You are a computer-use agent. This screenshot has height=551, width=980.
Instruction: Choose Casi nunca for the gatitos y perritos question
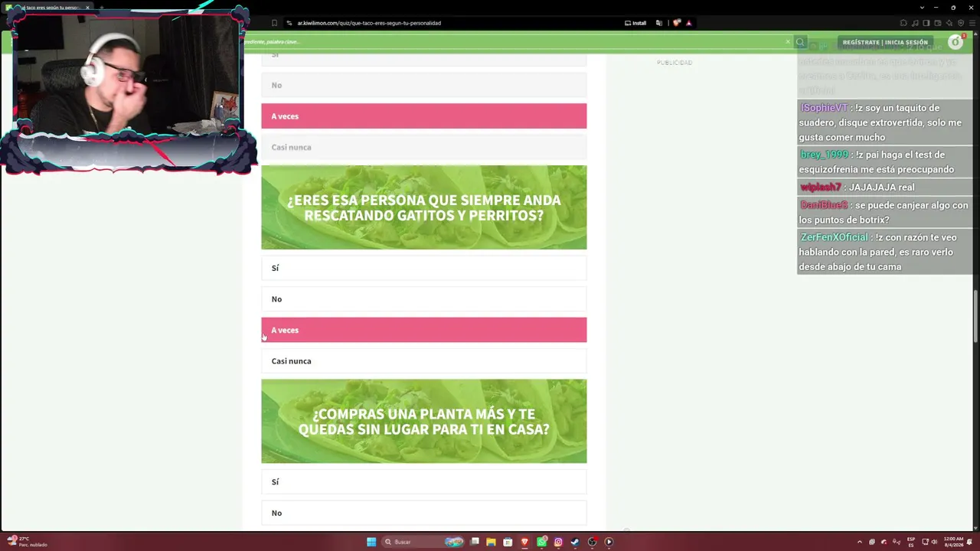point(424,361)
